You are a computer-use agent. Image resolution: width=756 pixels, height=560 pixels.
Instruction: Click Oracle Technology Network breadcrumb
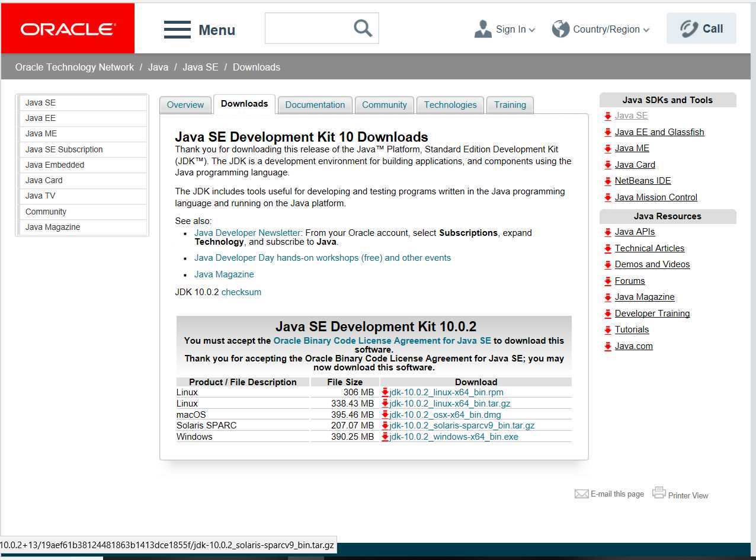pos(75,67)
